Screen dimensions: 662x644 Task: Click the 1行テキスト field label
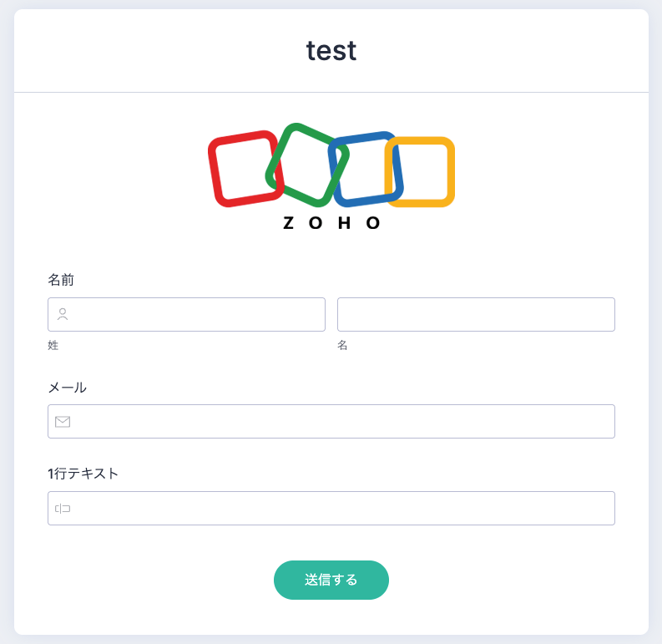83,474
